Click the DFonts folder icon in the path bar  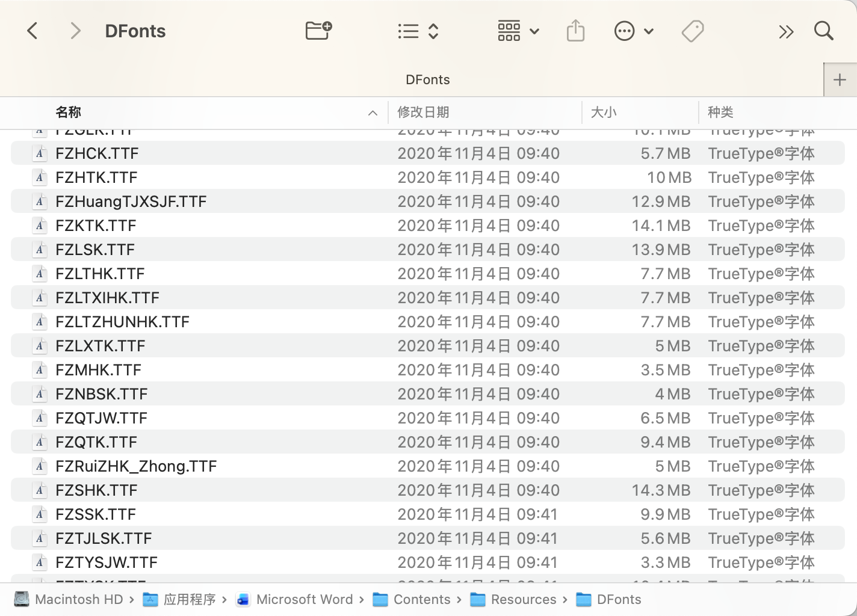583,599
